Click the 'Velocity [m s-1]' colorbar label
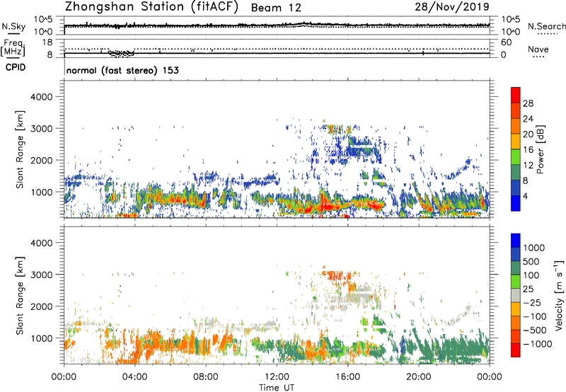 [x=559, y=294]
